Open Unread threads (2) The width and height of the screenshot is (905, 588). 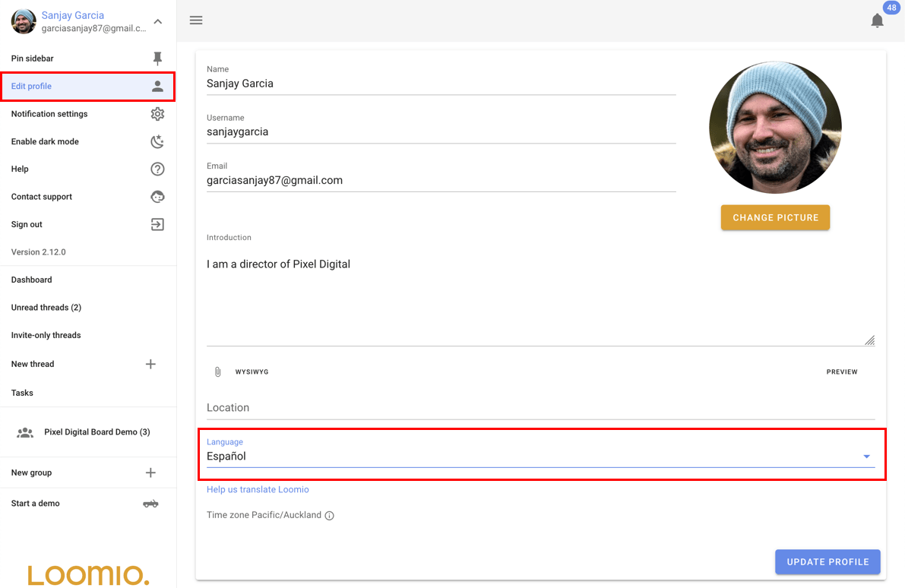click(x=88, y=308)
